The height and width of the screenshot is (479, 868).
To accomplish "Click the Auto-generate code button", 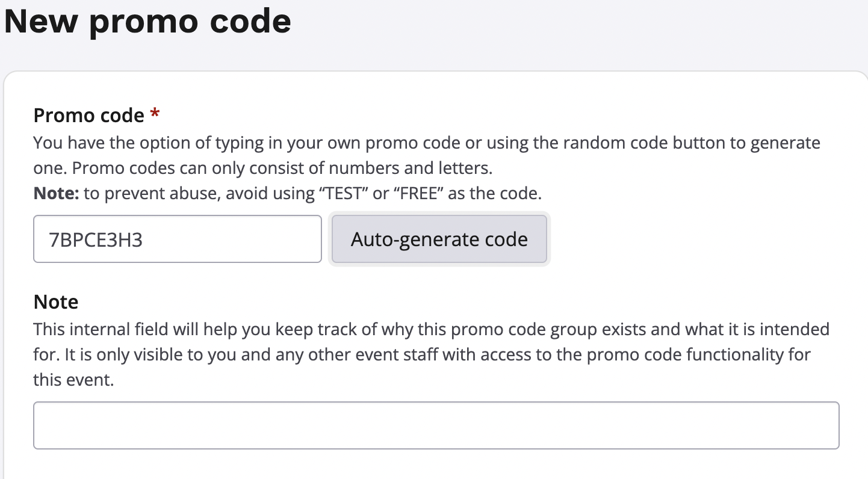I will (439, 239).
